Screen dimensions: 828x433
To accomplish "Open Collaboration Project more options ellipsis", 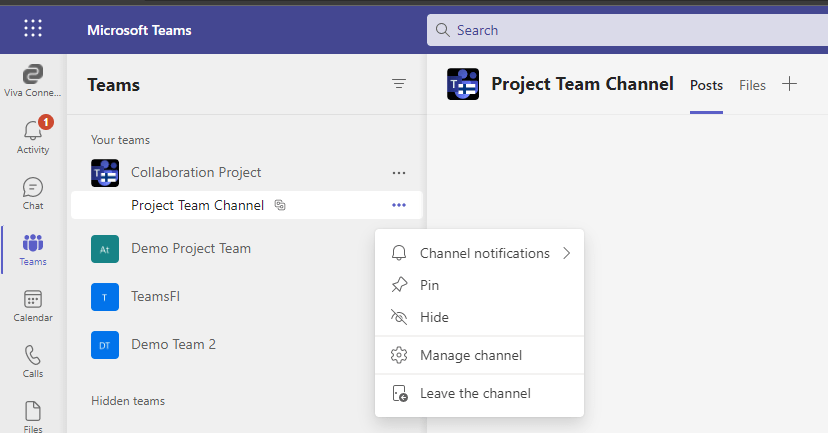I will [x=399, y=173].
